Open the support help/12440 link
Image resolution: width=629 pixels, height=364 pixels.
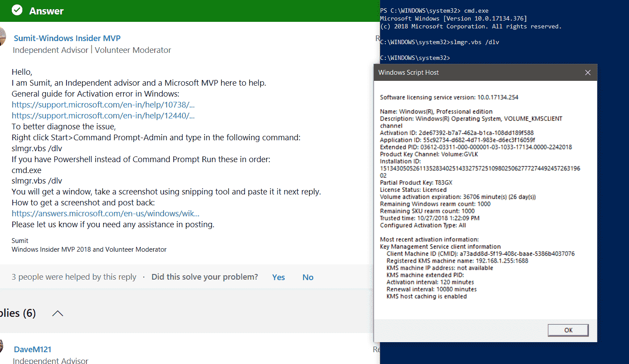pyautogui.click(x=103, y=116)
